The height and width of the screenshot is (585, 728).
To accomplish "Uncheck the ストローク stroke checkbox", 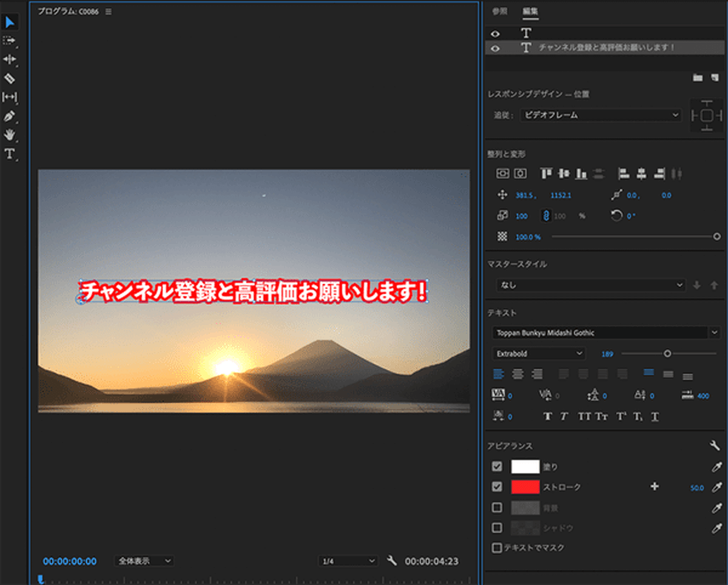I will (497, 487).
